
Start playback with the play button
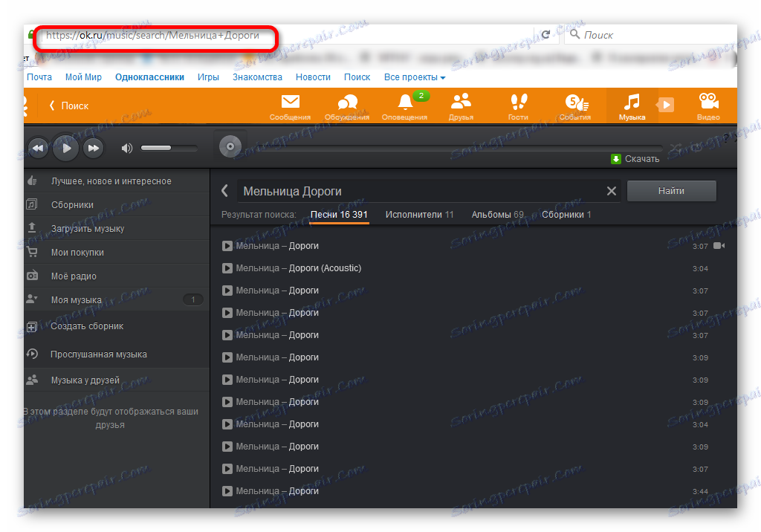tap(65, 148)
